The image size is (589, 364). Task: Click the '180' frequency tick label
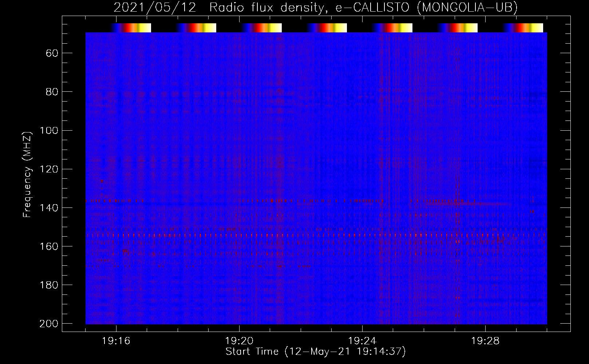48,285
